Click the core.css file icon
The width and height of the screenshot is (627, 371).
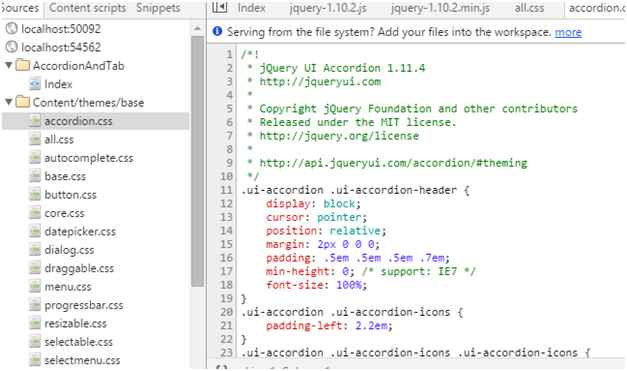coord(35,213)
